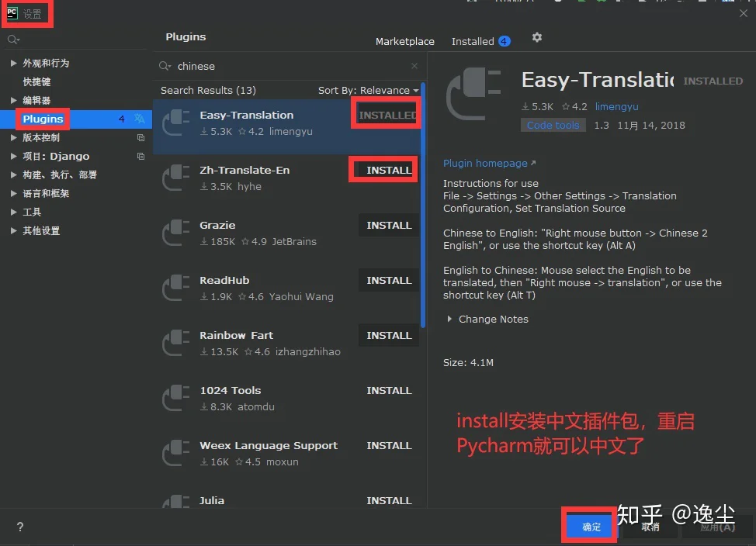Open the Plugin homepage link

tap(489, 164)
